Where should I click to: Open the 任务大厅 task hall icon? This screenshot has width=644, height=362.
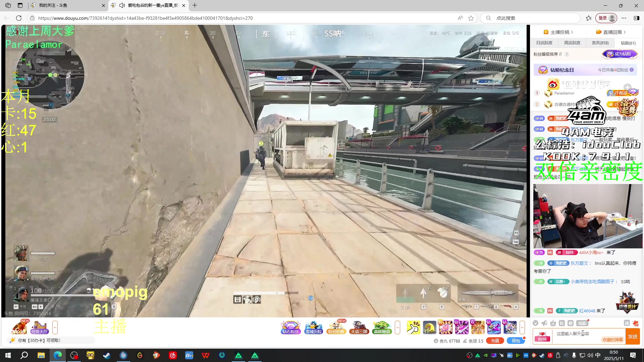40,327
